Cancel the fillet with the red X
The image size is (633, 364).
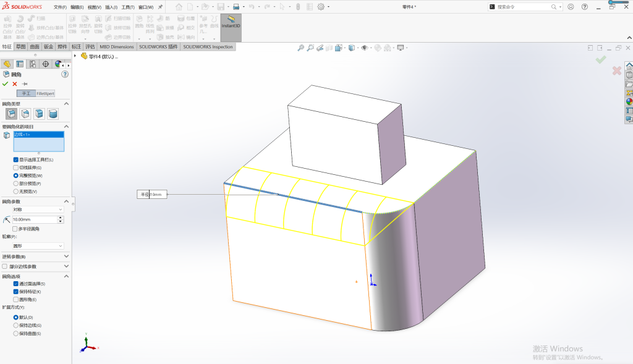point(15,84)
